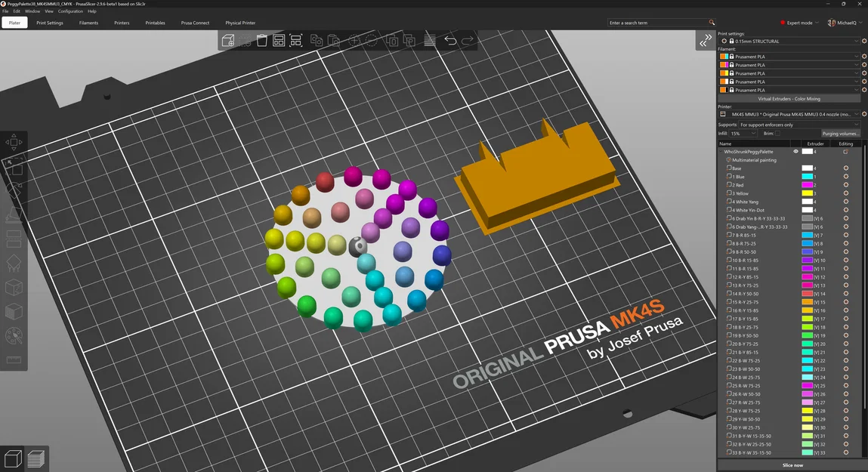The height and width of the screenshot is (472, 868).
Task: Switch to sliced layers preview icon
Action: click(x=36, y=458)
